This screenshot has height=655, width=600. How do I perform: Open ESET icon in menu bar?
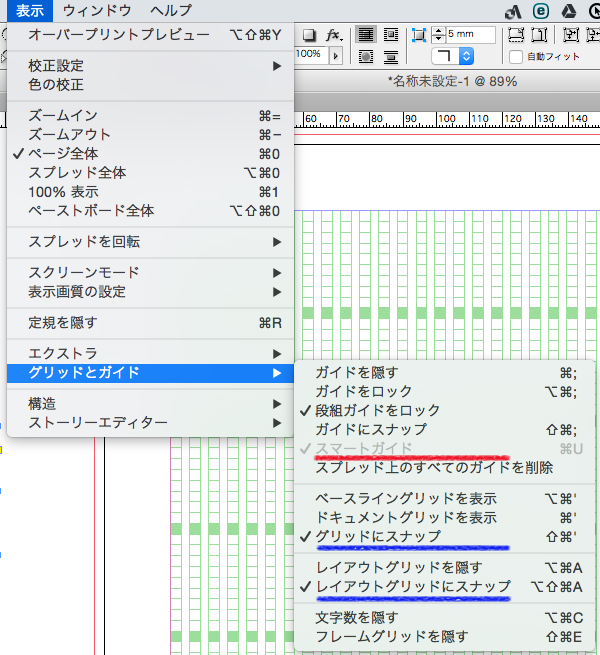point(541,11)
